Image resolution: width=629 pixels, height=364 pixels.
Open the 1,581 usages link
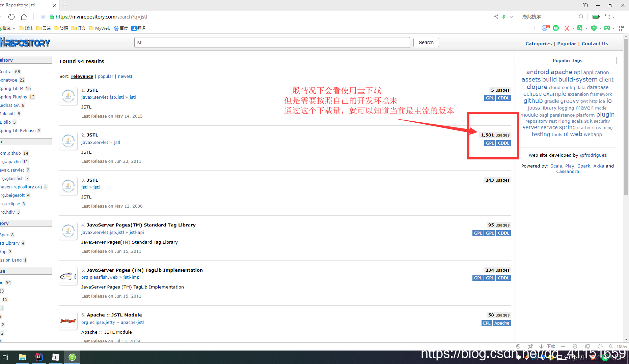495,135
